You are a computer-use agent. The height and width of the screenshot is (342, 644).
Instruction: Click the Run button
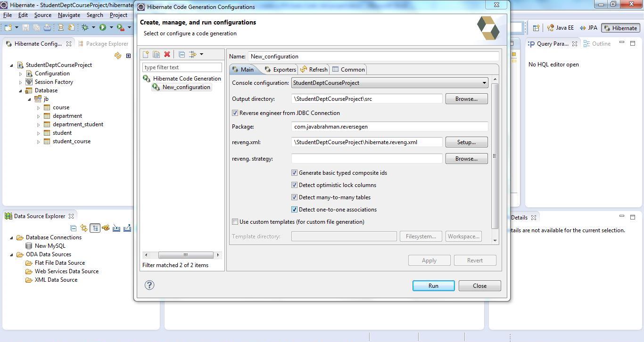433,286
